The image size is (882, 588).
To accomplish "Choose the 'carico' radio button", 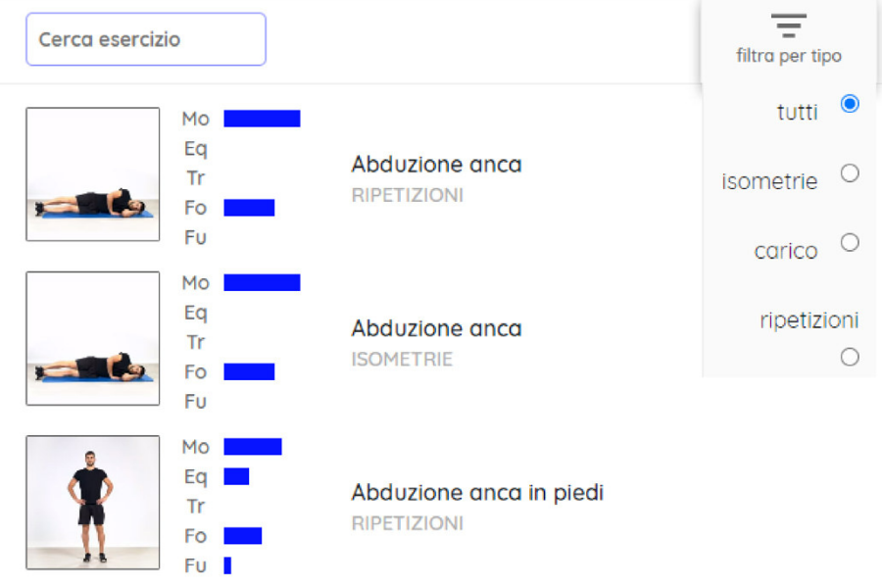I will click(850, 242).
